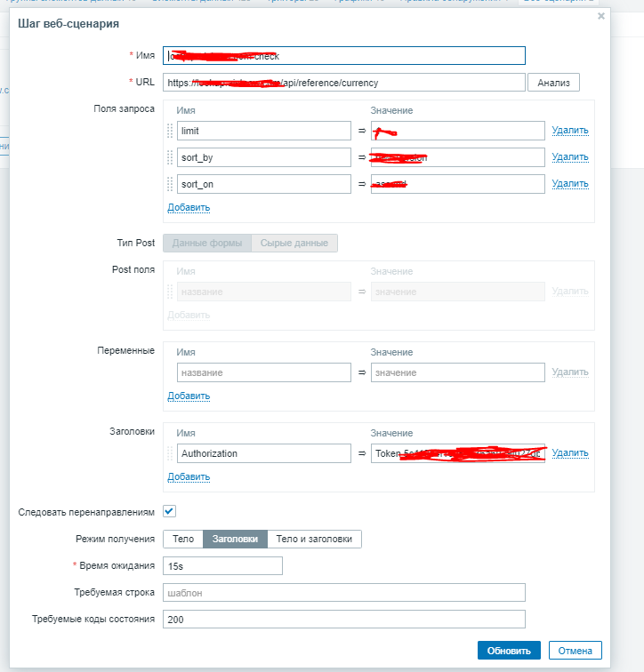Image resolution: width=644 pixels, height=672 pixels.
Task: Add a new header row
Action: (189, 476)
